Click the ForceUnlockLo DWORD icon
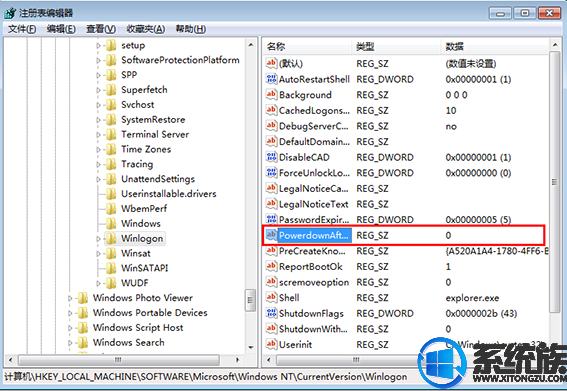This screenshot has width=567, height=391. coord(271,173)
